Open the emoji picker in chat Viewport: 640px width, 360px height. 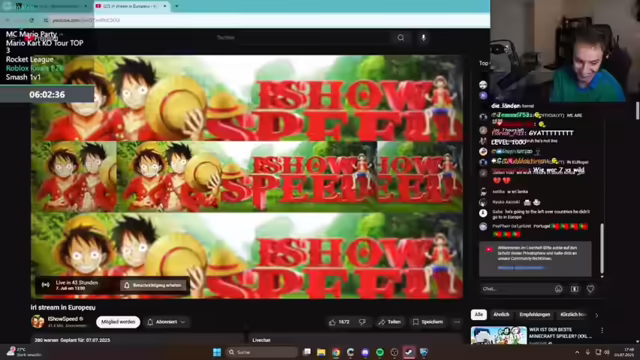tap(558, 289)
